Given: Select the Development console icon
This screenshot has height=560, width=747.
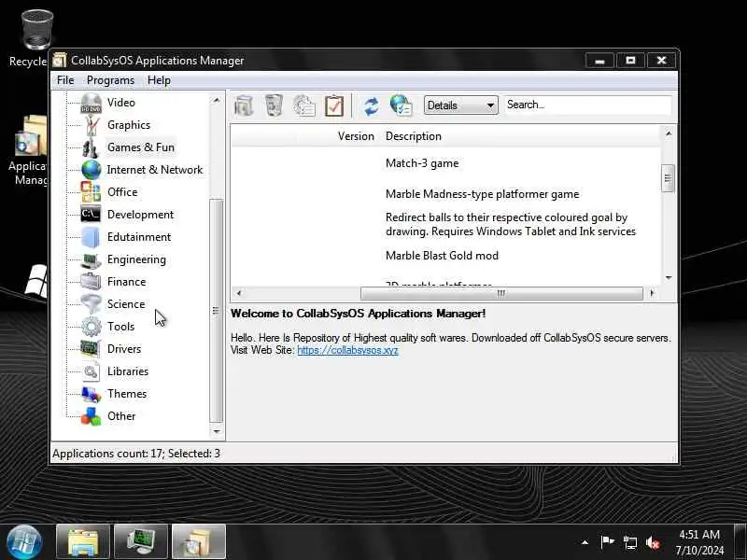Looking at the screenshot, I should pos(91,215).
